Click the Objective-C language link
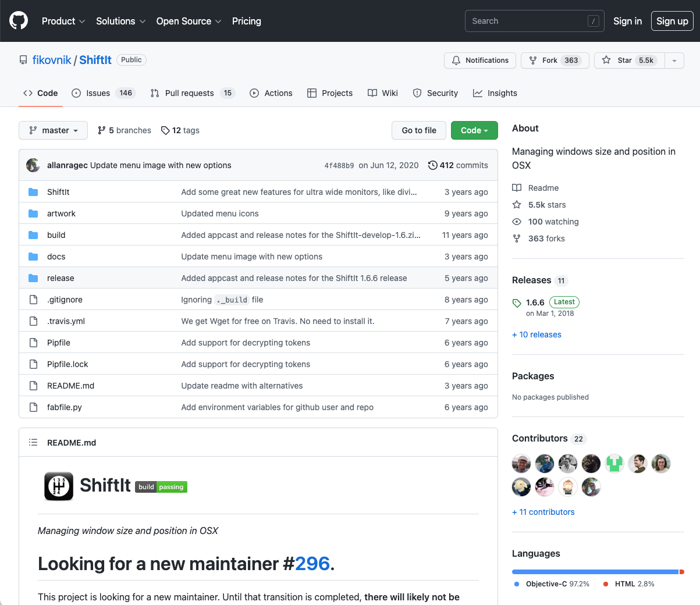Screen dimensions: 700x605 point(552,584)
